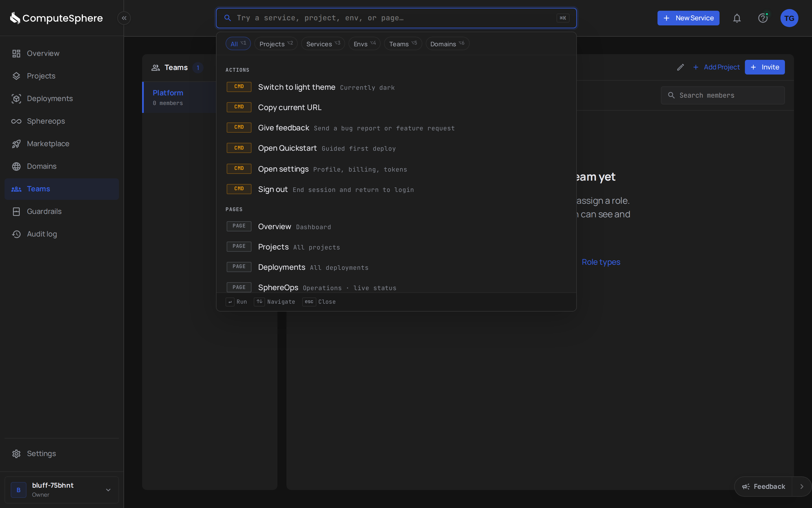Screen dimensions: 812x508
Task: Click the ComputeSphere logo
Action: click(x=56, y=18)
